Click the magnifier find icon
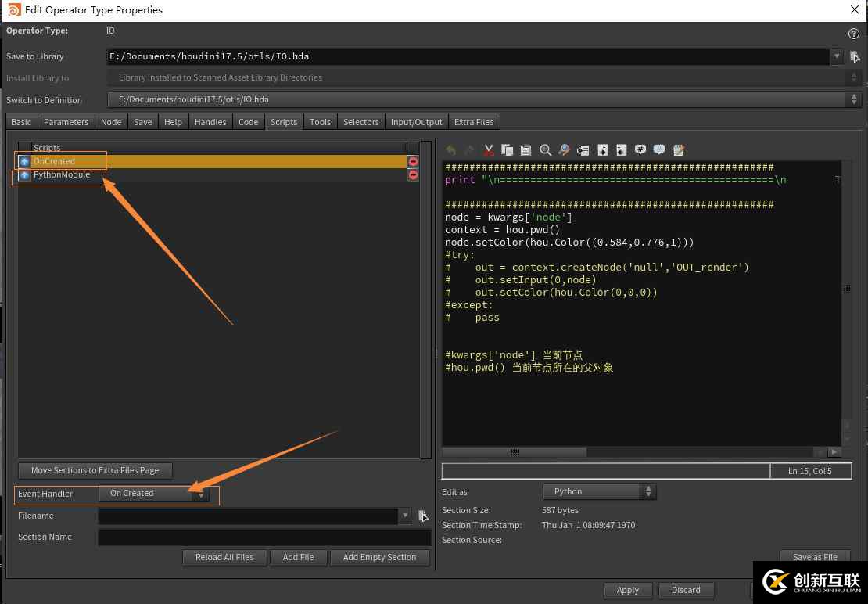The image size is (868, 604). pos(545,150)
